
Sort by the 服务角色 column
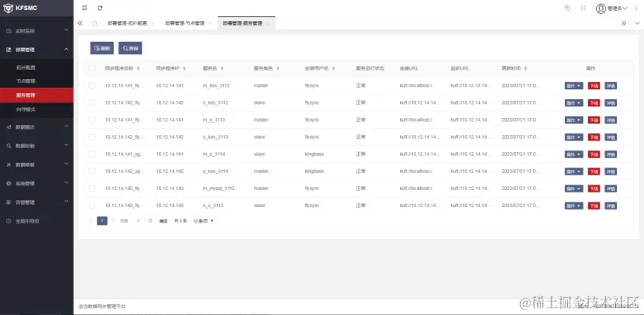(x=278, y=68)
